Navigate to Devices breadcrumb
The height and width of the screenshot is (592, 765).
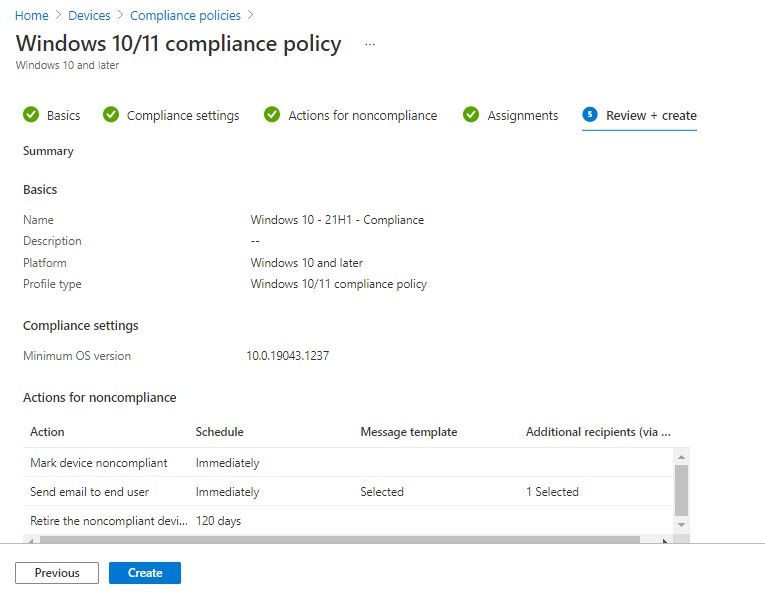point(89,16)
